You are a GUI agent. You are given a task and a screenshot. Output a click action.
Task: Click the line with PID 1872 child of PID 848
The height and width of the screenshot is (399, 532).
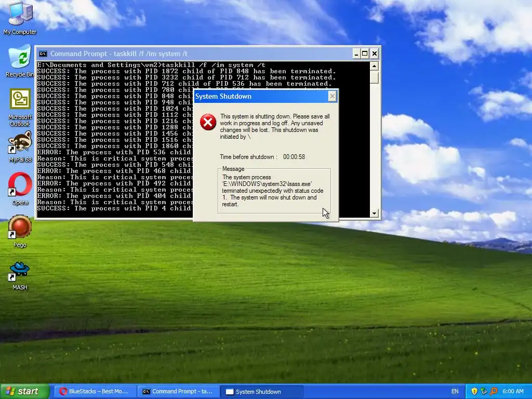[x=187, y=71]
